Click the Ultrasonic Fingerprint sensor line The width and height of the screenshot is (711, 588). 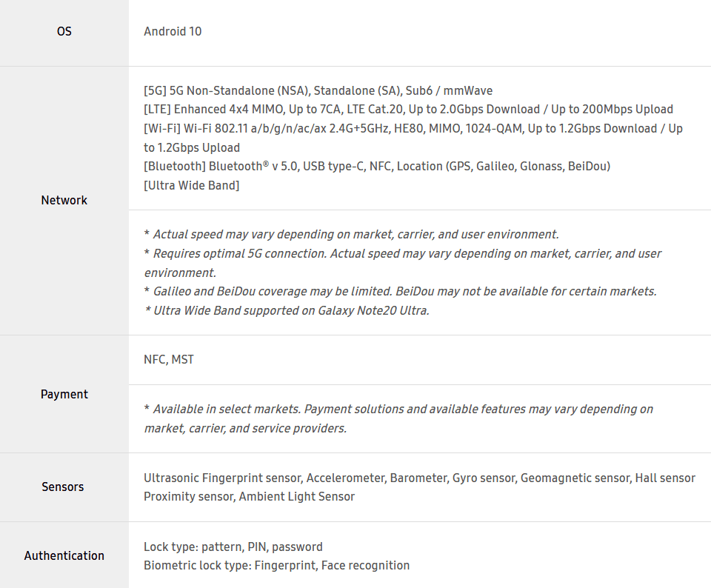coord(419,478)
